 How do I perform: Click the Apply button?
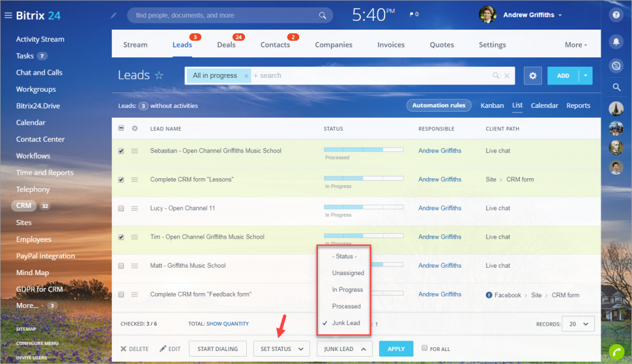click(x=396, y=349)
